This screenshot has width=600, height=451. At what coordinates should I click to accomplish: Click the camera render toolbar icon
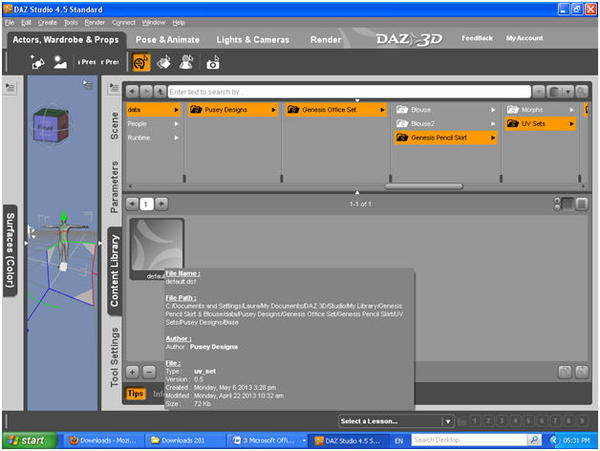point(213,62)
